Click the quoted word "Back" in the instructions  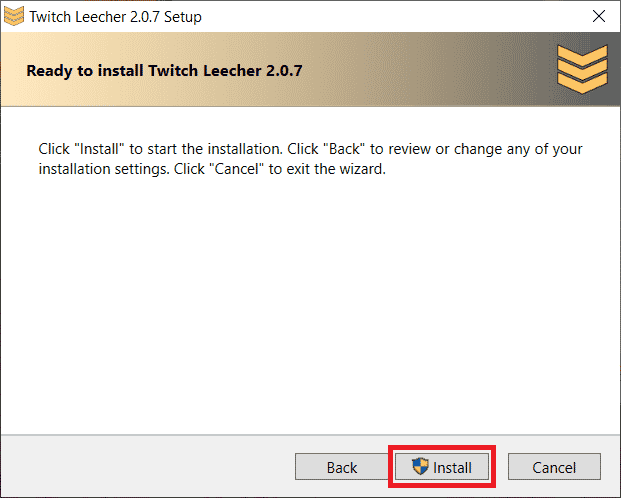343,149
